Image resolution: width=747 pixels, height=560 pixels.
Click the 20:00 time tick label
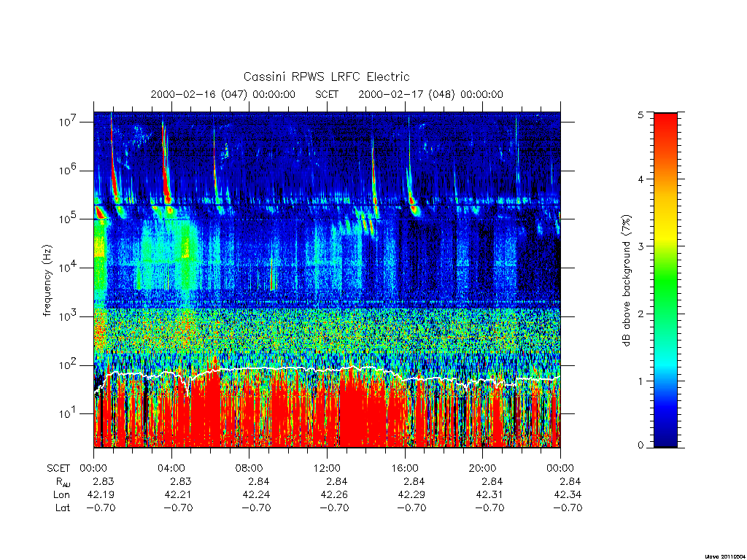pyautogui.click(x=482, y=468)
